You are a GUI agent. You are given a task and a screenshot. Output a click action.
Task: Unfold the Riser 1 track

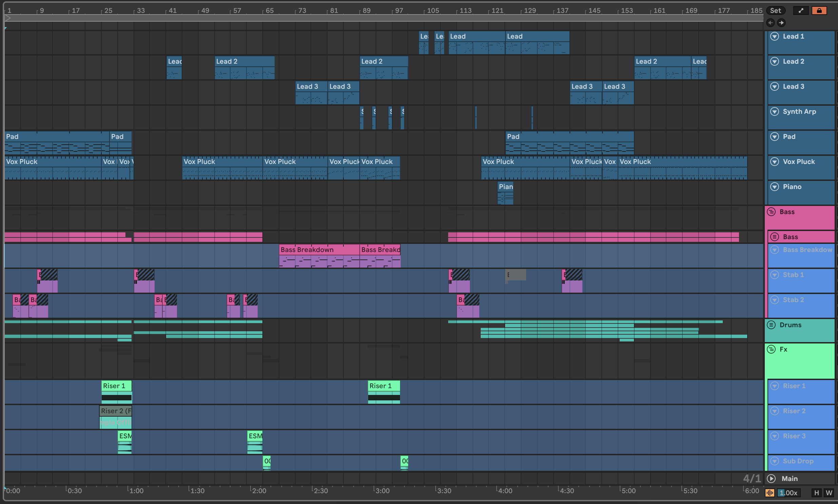[775, 386]
